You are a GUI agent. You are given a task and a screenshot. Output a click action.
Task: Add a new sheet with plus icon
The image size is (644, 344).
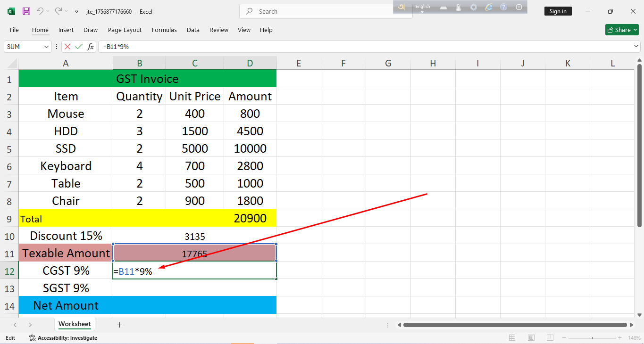point(119,325)
